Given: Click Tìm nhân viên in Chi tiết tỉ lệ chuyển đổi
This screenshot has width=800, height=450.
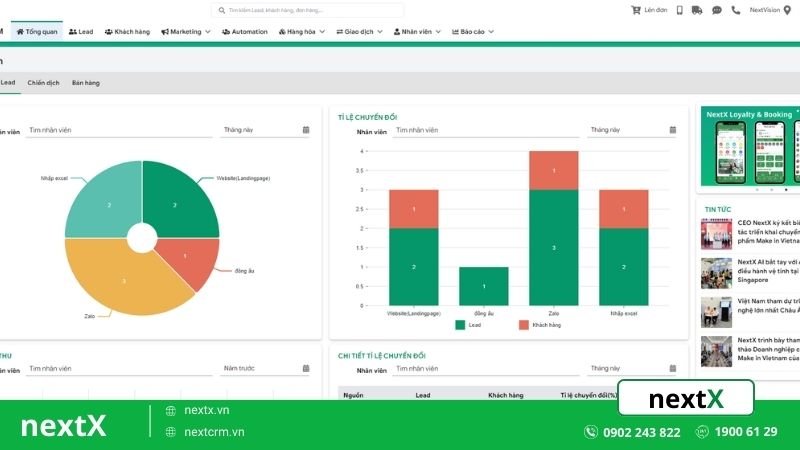Looking at the screenshot, I should click(486, 368).
